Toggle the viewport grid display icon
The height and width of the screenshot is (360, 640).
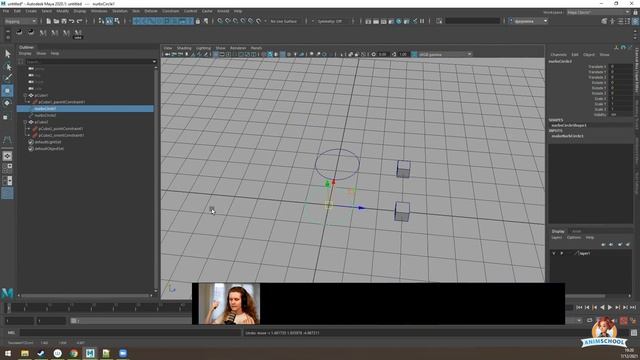coord(216,54)
